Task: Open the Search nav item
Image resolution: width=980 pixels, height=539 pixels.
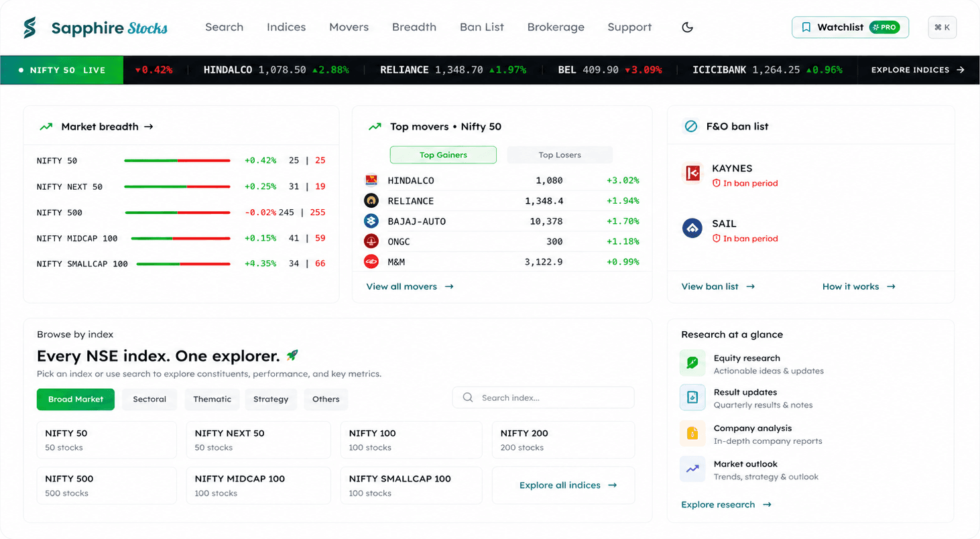Action: coord(224,27)
